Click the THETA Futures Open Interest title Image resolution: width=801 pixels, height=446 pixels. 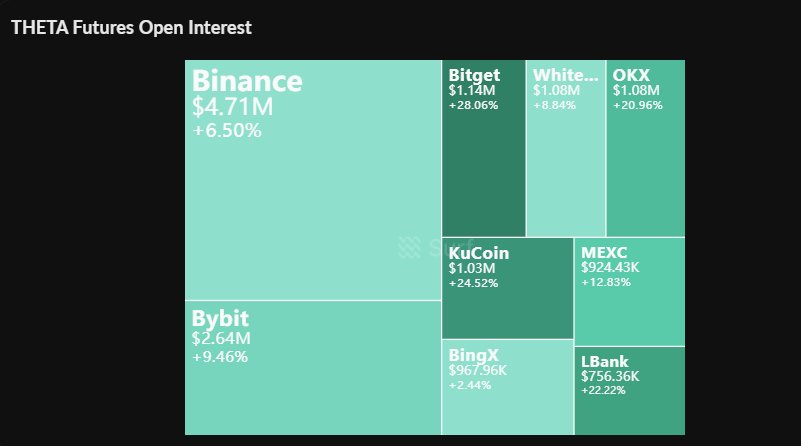pyautogui.click(x=131, y=27)
